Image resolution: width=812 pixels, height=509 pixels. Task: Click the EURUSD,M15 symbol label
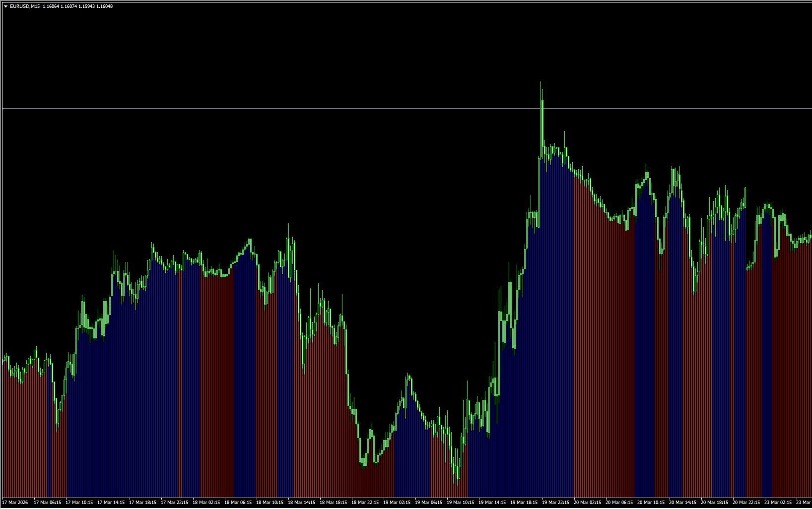pos(25,6)
